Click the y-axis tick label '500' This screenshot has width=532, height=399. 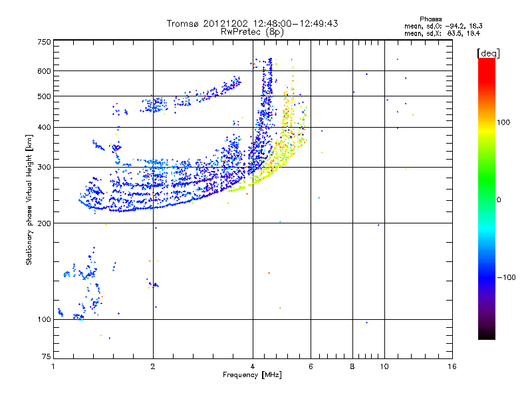(x=44, y=96)
